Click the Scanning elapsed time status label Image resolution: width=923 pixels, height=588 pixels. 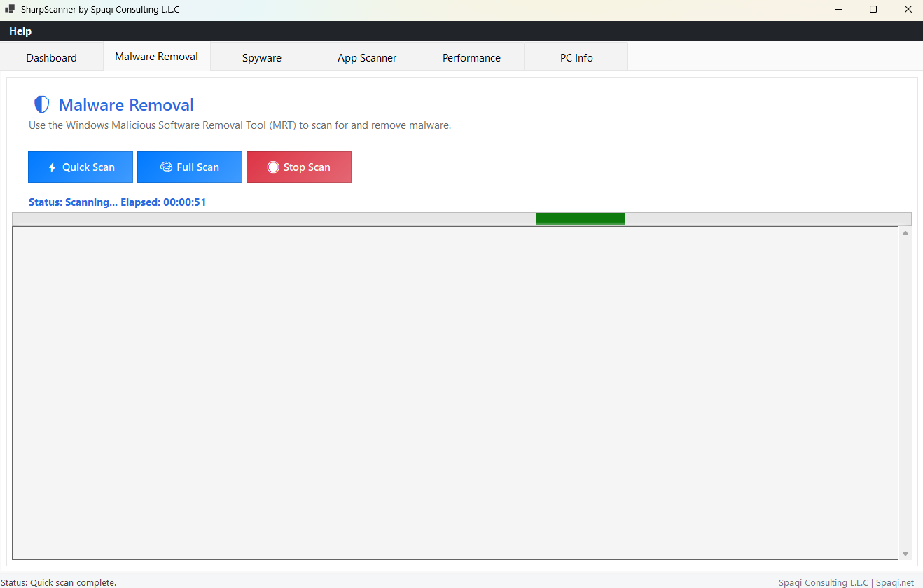click(118, 202)
